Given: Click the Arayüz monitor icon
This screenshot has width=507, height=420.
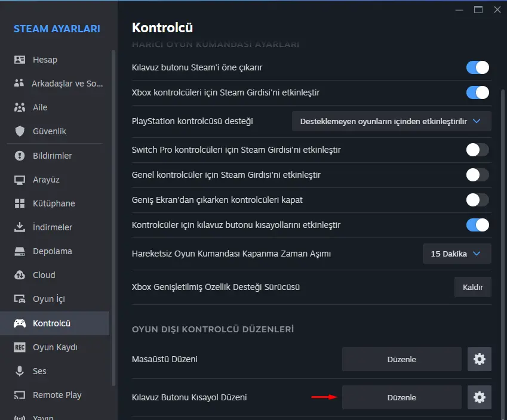Looking at the screenshot, I should [20, 180].
